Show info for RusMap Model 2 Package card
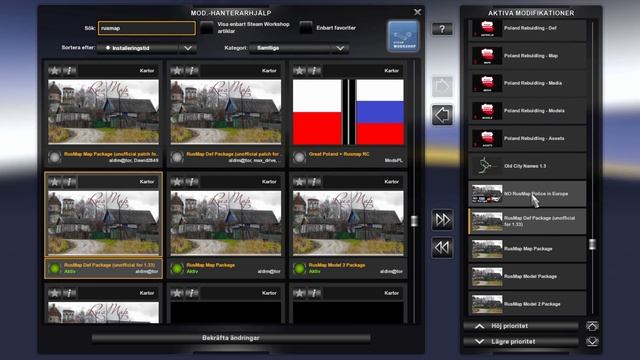The height and width of the screenshot is (360, 640). (x=315, y=182)
